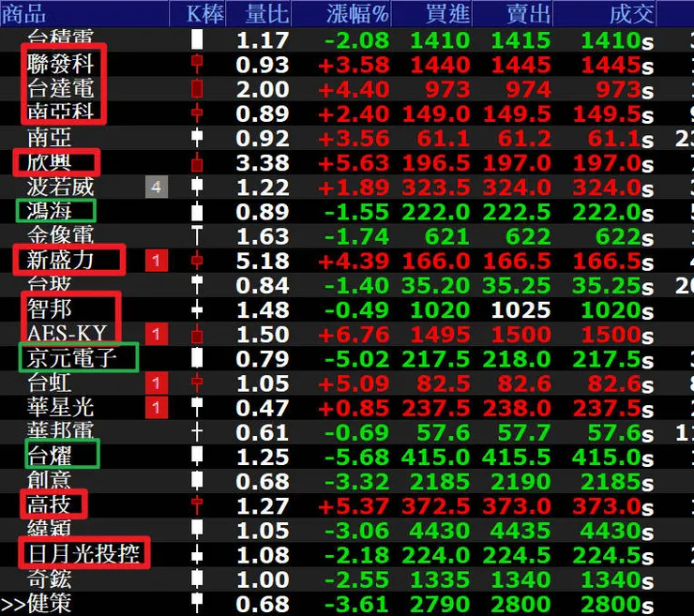
Task: Click the -5.68 change for 台燿
Action: (356, 458)
